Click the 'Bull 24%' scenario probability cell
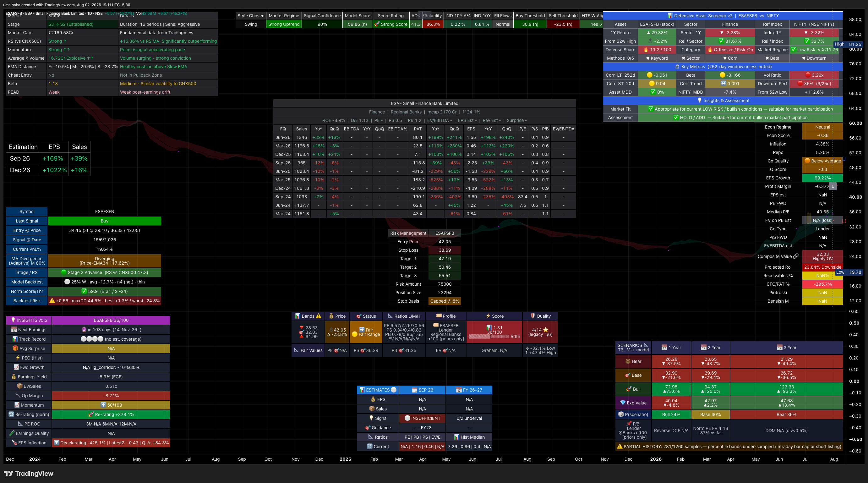The image size is (868, 483). (x=671, y=414)
